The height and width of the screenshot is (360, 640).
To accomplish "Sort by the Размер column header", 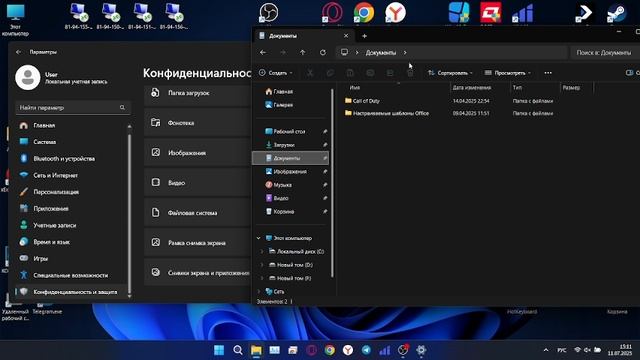I will 571,88.
